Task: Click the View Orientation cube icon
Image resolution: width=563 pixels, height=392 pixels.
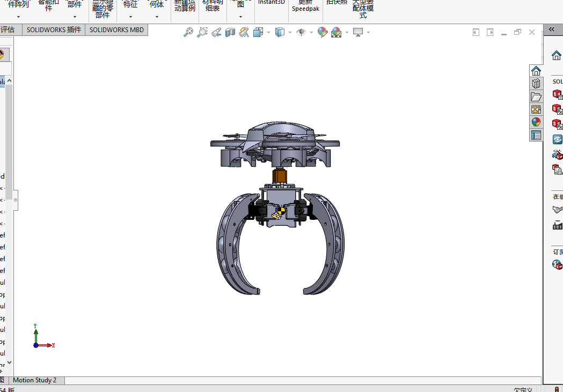Action: (x=258, y=32)
